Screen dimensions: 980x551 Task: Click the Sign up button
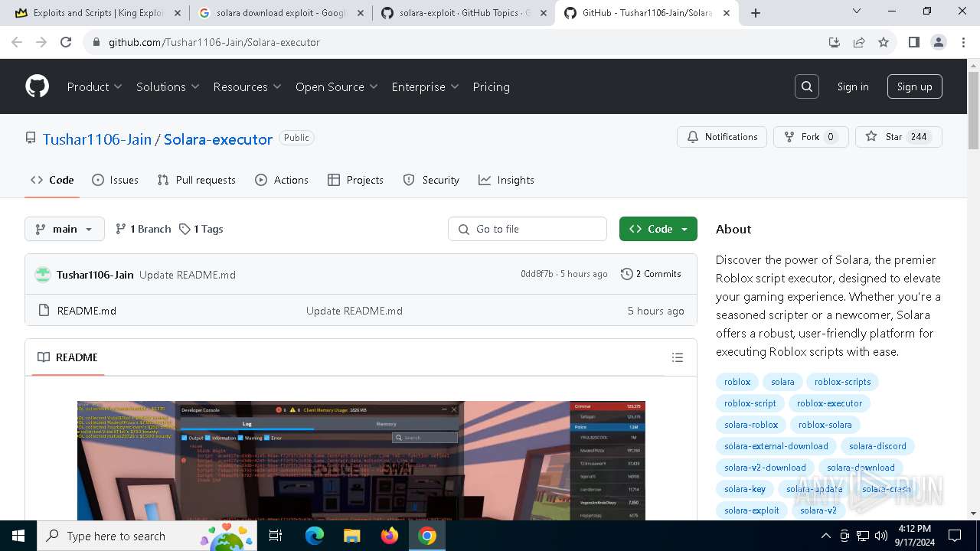tap(914, 86)
